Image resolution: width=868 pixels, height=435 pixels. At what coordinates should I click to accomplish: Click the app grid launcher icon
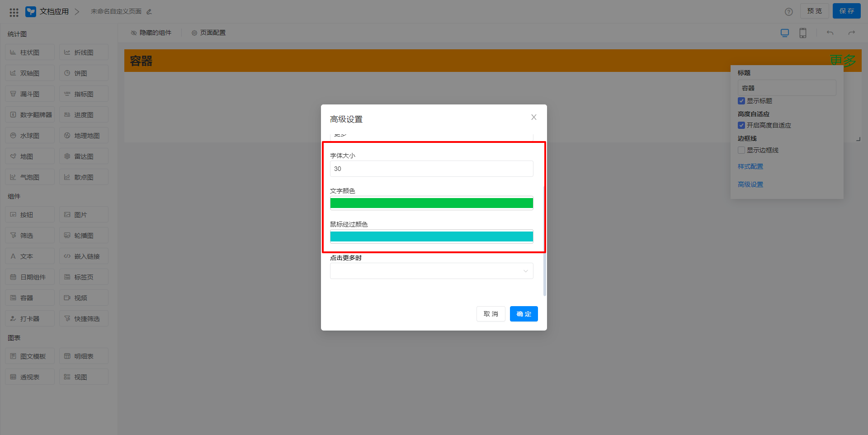click(14, 12)
